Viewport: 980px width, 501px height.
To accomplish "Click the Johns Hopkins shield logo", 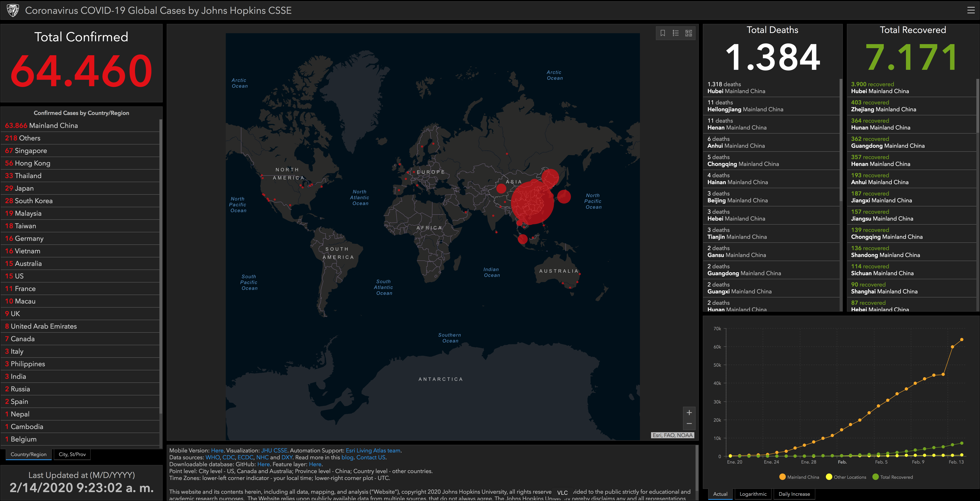I will pos(13,10).
